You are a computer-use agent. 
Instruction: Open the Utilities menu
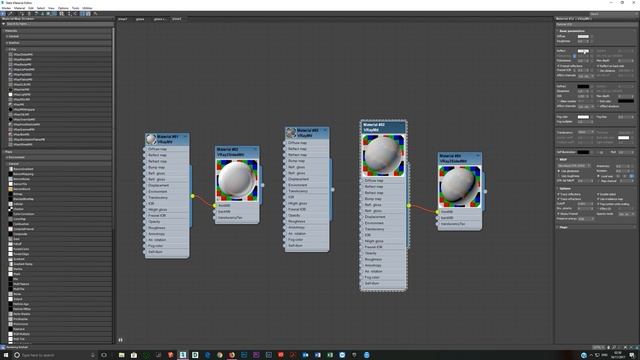pyautogui.click(x=87, y=8)
